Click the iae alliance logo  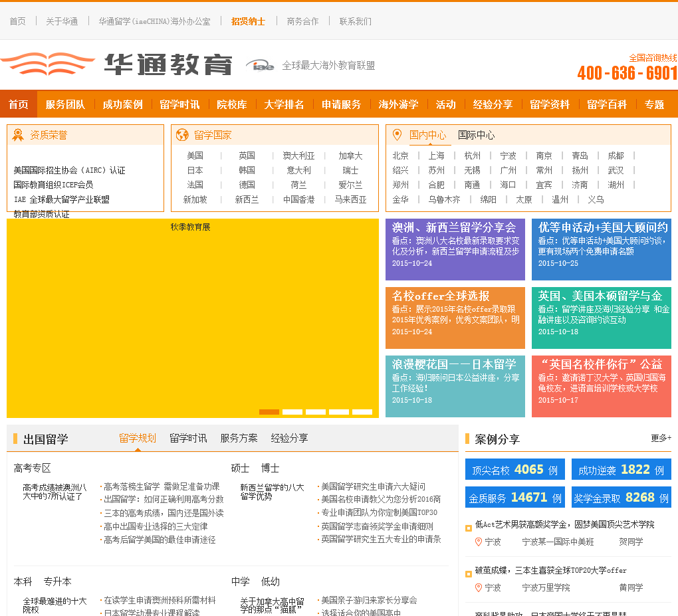point(259,65)
